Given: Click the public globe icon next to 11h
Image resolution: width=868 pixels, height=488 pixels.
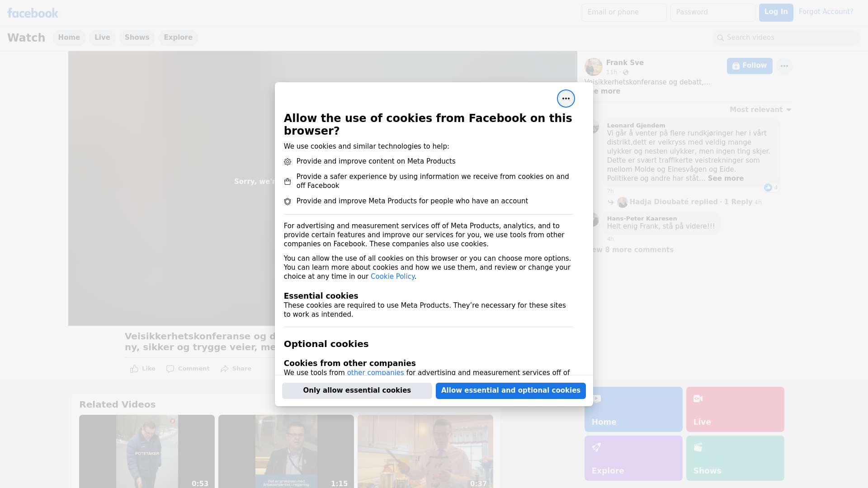Looking at the screenshot, I should coord(626,72).
